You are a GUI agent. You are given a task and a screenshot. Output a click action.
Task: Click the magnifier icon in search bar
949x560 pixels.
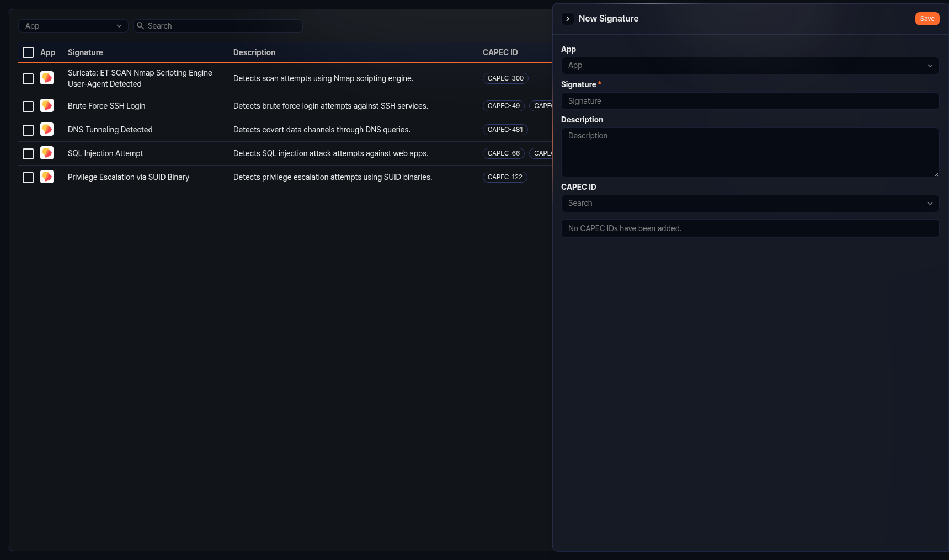click(x=141, y=26)
